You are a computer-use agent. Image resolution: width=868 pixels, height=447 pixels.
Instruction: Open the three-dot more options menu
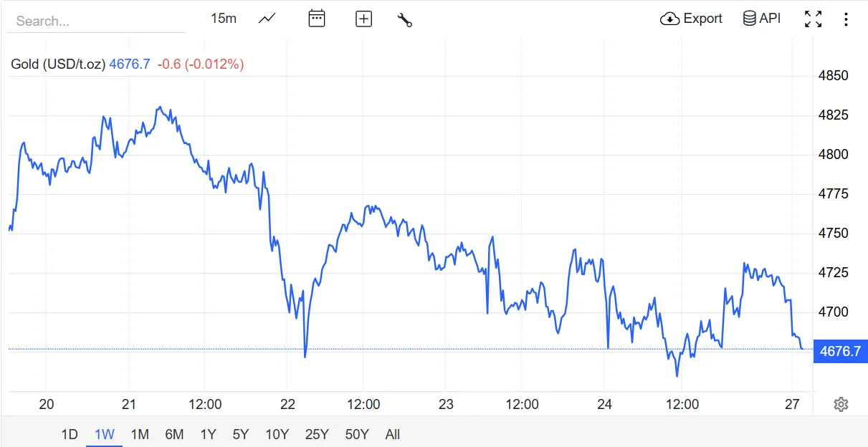coord(846,19)
